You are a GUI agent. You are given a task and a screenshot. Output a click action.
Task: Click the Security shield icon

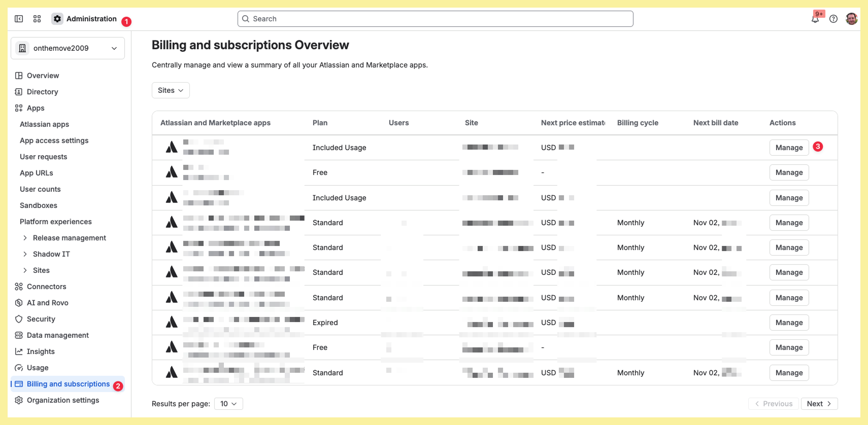(19, 319)
